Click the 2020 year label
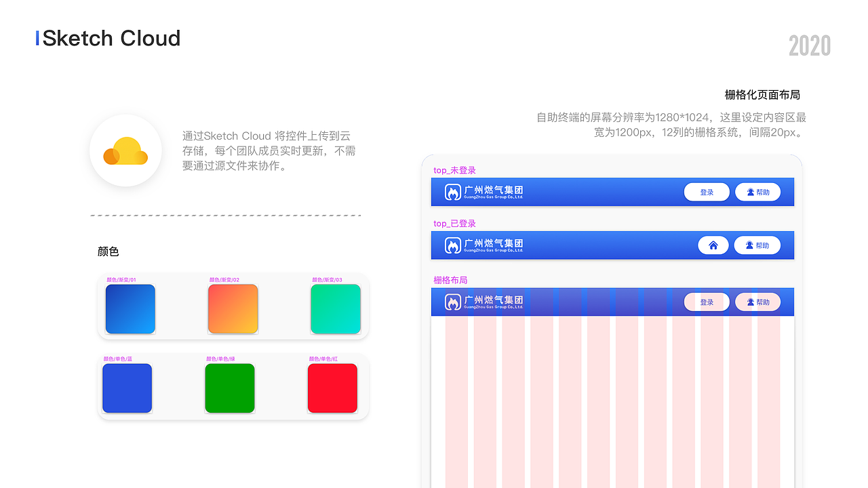The height and width of the screenshot is (488, 868). click(810, 46)
